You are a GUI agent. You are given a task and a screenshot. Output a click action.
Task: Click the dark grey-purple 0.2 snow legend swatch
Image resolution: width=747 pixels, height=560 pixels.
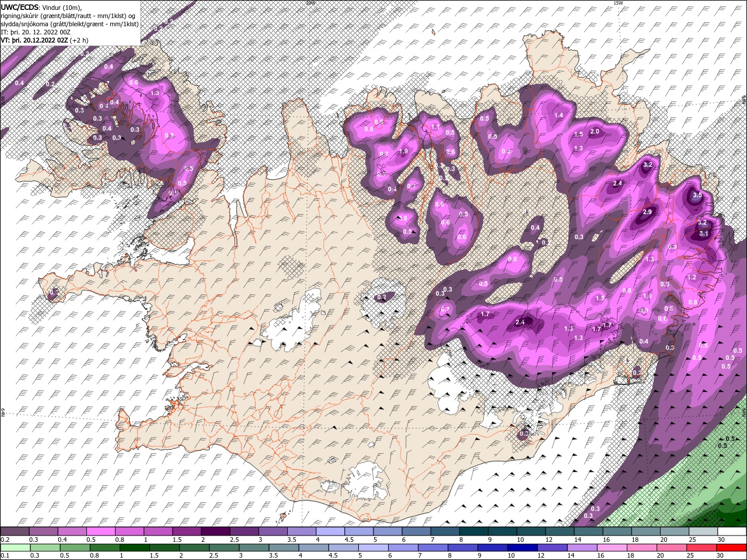(15, 531)
